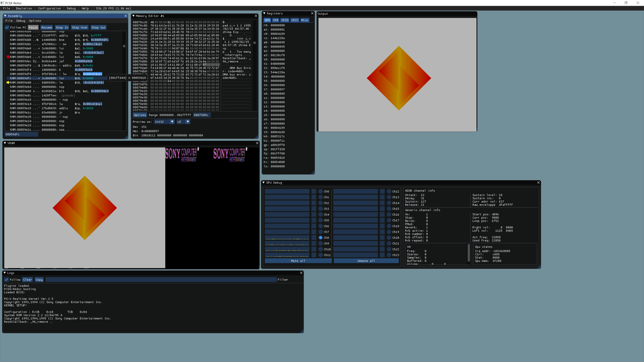Close the SPU Debug window
Screen dimensions: 644x362
pos(538,182)
